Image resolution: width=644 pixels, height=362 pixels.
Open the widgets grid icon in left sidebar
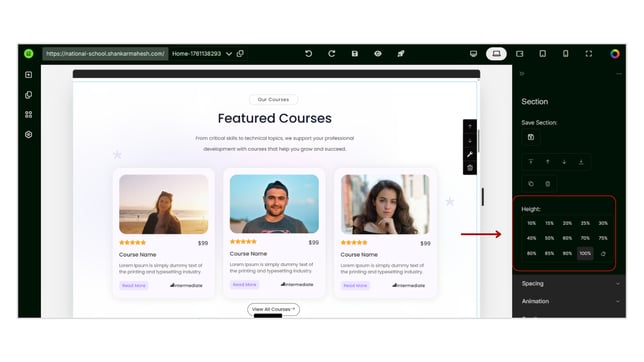click(x=28, y=115)
